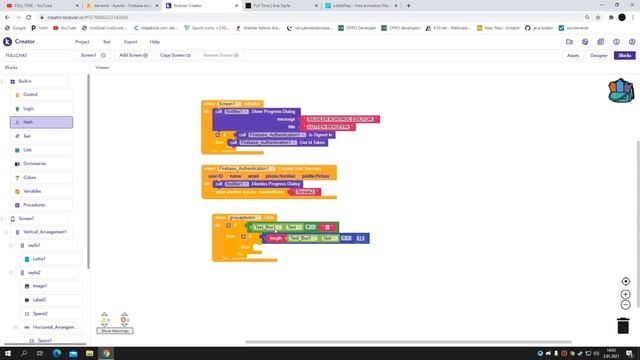Open File Explorer from the taskbar

point(89,353)
